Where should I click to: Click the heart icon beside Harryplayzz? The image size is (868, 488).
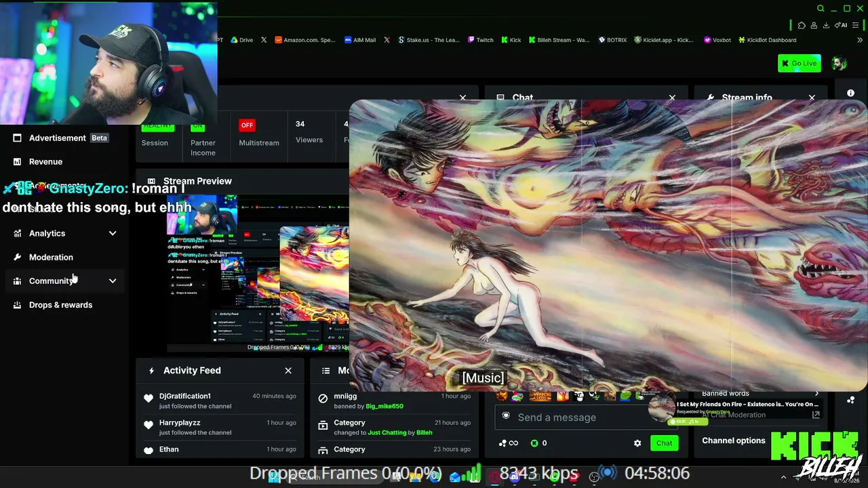click(149, 425)
